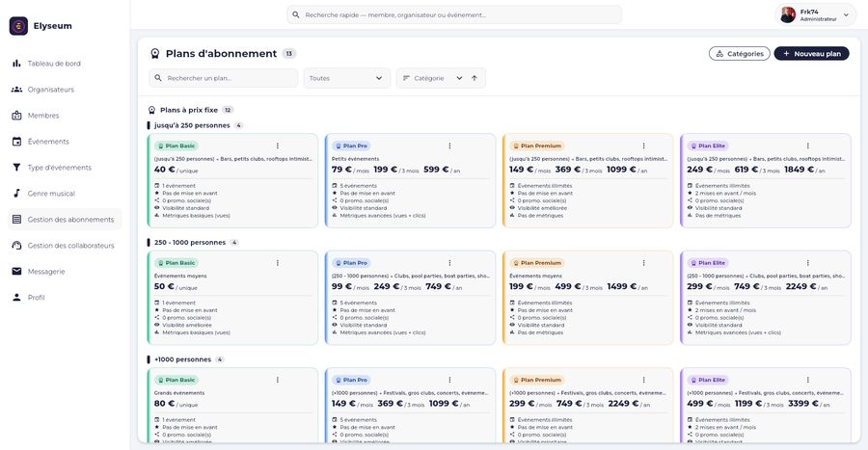Click Plan Basic badge in jusqu'à 250 group
The image size is (868, 450).
pyautogui.click(x=176, y=146)
